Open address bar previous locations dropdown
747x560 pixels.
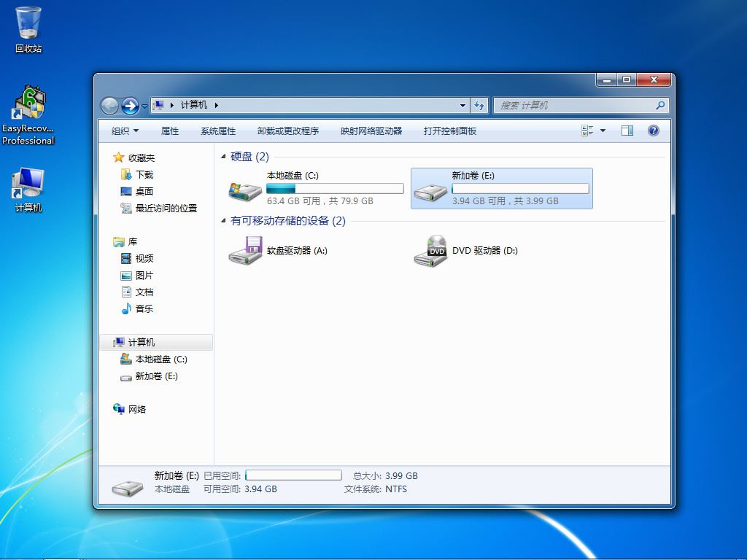point(462,105)
